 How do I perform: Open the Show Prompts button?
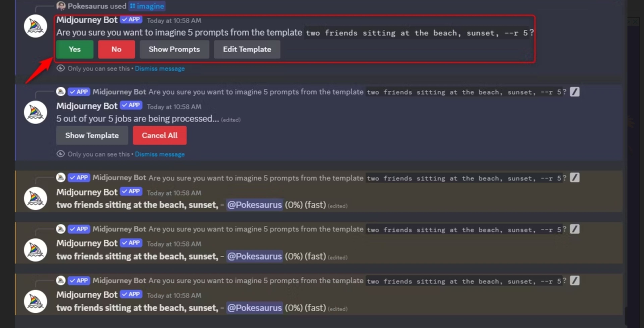(174, 49)
